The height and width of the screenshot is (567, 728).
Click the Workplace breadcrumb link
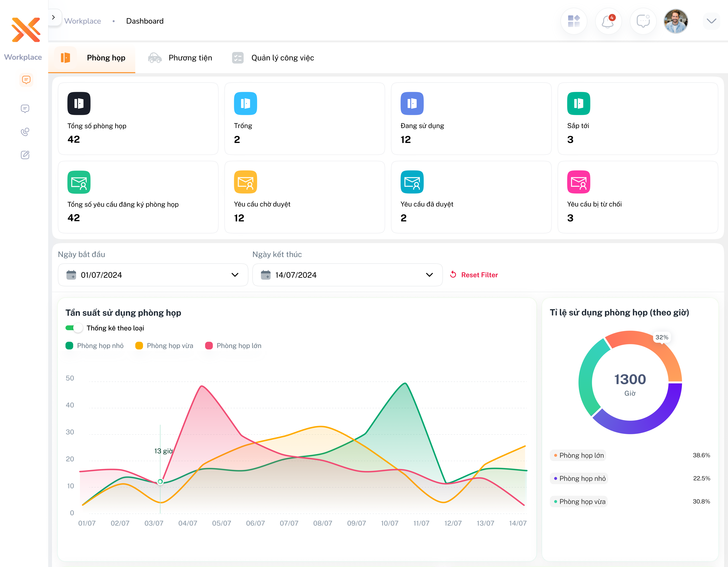coord(82,21)
